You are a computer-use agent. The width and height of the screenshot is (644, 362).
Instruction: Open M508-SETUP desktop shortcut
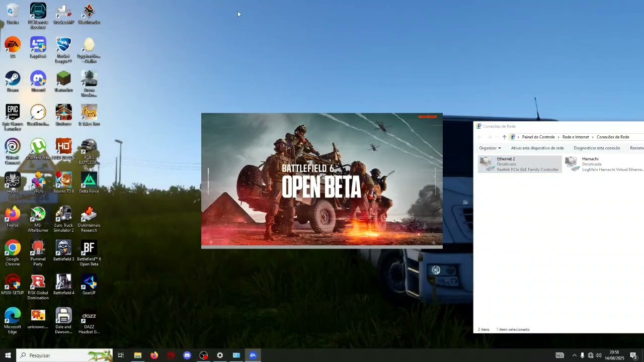13,284
